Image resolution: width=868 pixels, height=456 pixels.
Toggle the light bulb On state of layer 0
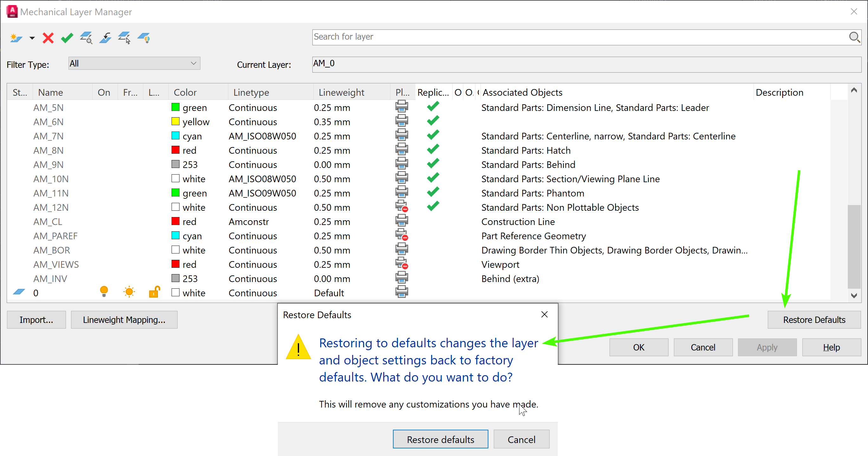click(x=104, y=292)
